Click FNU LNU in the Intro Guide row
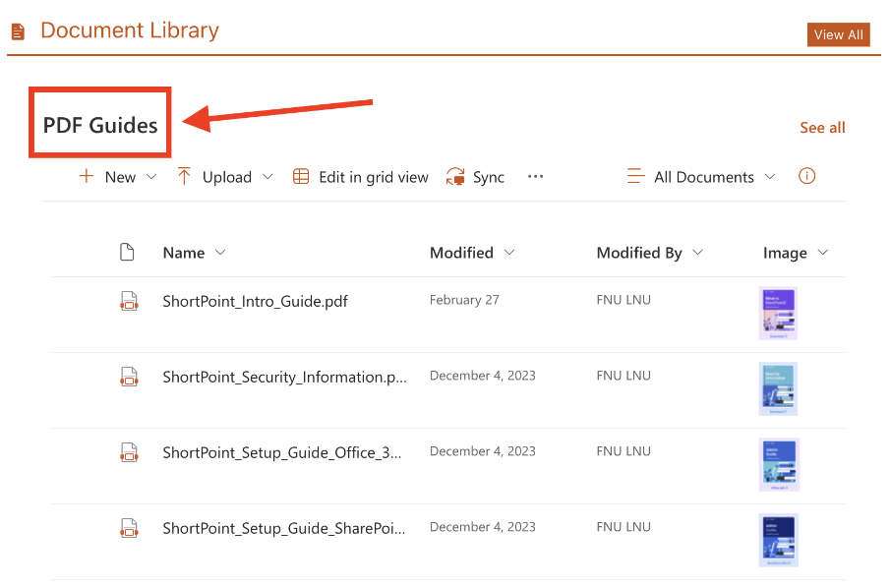 point(624,299)
